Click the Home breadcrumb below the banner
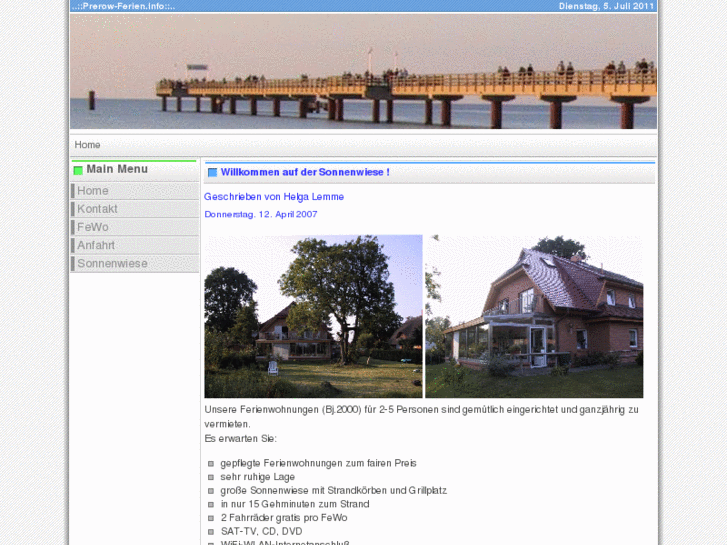The width and height of the screenshot is (727, 545). coord(87,145)
